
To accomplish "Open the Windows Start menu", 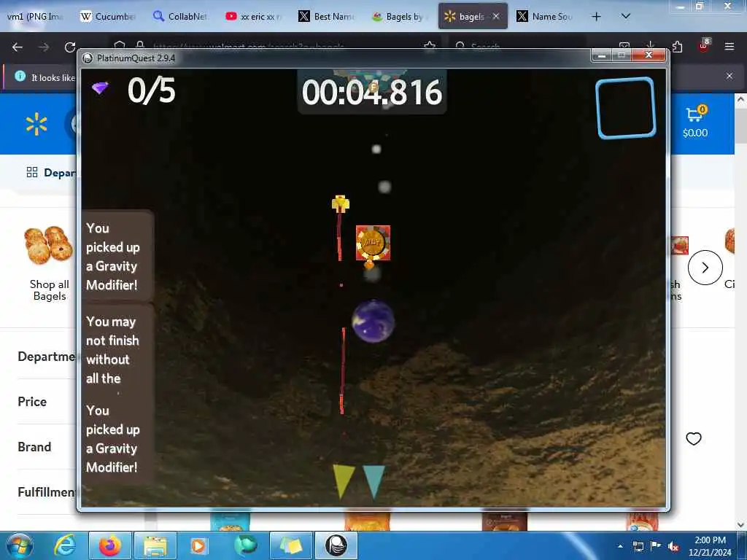I will [19, 545].
